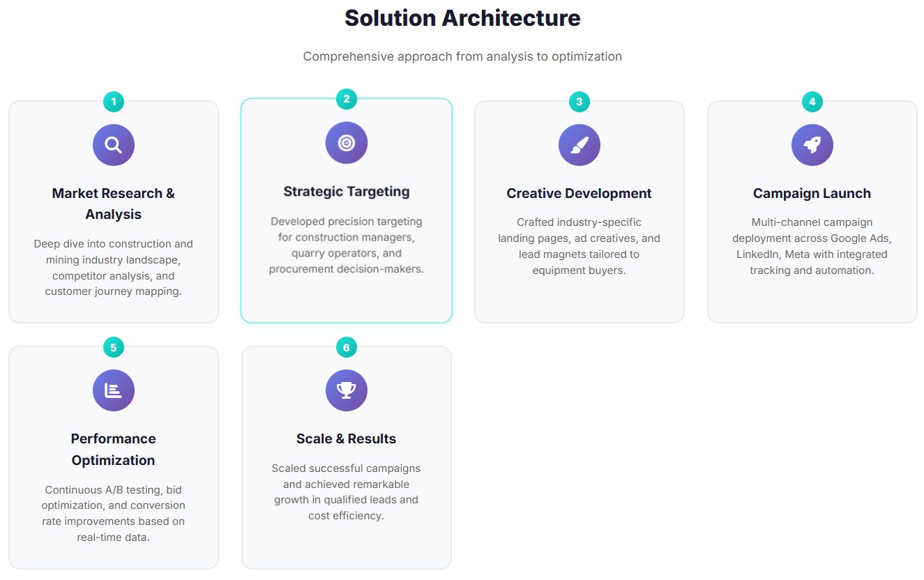Viewport: 924px width, 580px height.
Task: Click the trophy Scale & Results icon
Action: pos(347,390)
